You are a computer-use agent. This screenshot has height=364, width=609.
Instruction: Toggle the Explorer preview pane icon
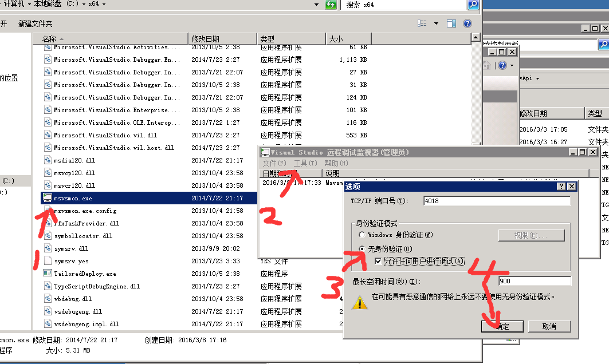coord(451,23)
